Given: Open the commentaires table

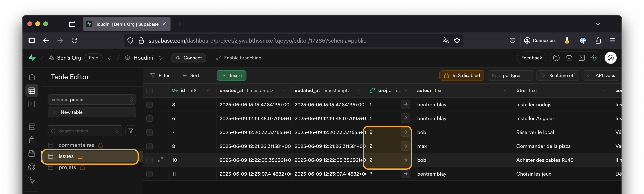Looking at the screenshot, I should (x=76, y=145).
